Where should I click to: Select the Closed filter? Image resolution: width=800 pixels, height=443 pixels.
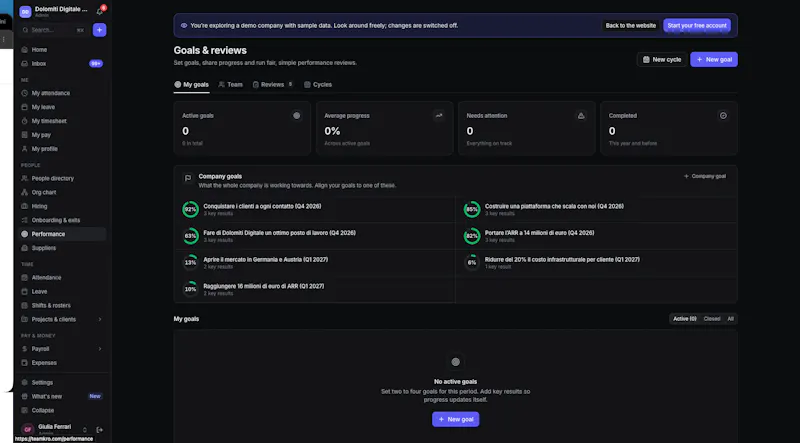click(712, 319)
